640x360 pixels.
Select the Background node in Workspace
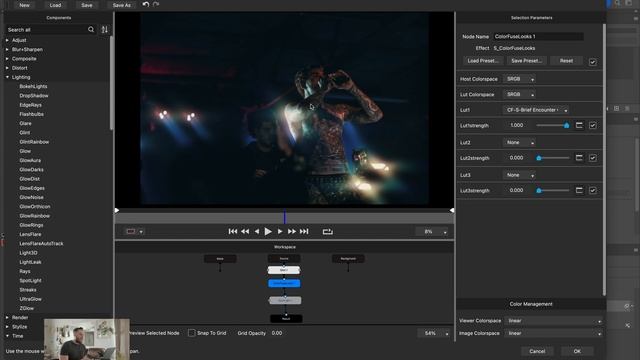348,258
